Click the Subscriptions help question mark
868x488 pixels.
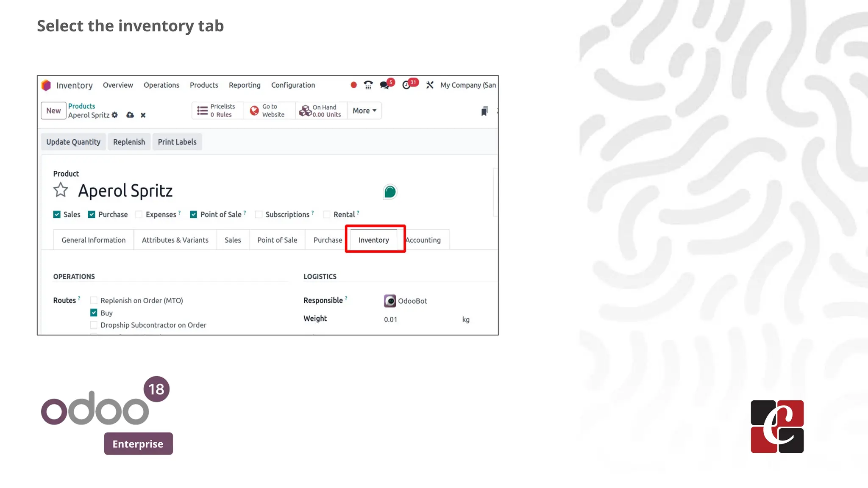pyautogui.click(x=313, y=213)
